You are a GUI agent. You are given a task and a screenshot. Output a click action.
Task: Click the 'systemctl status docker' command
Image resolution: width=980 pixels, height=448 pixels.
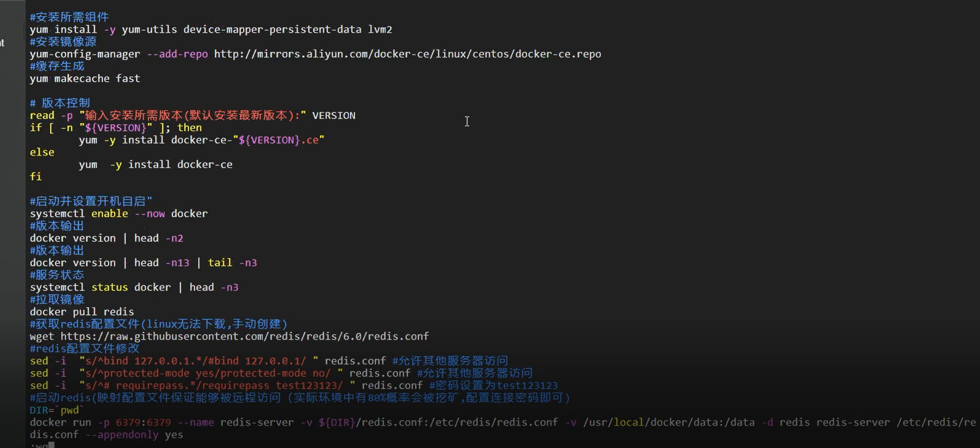pyautogui.click(x=100, y=287)
